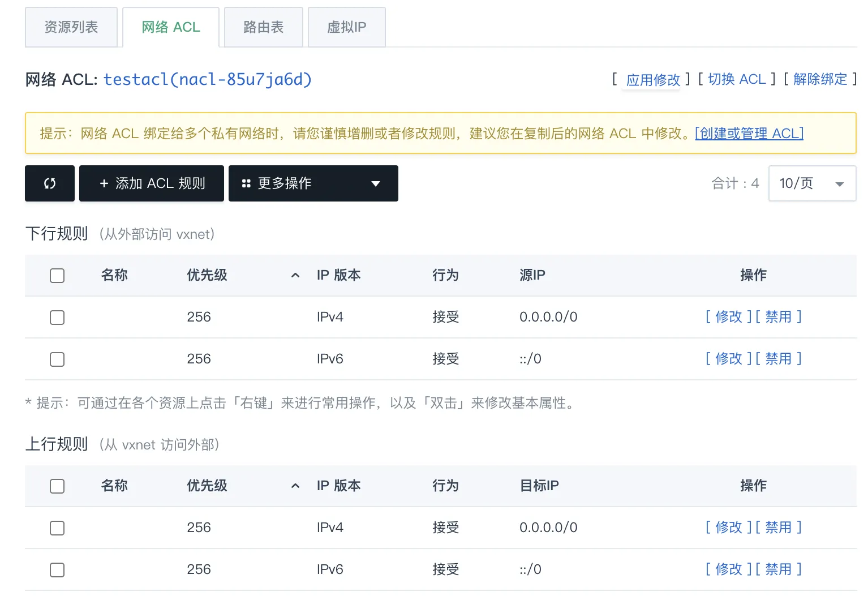868x600 pixels.
Task: Click 修改 for 上行规则 IPv6 row
Action: [729, 569]
